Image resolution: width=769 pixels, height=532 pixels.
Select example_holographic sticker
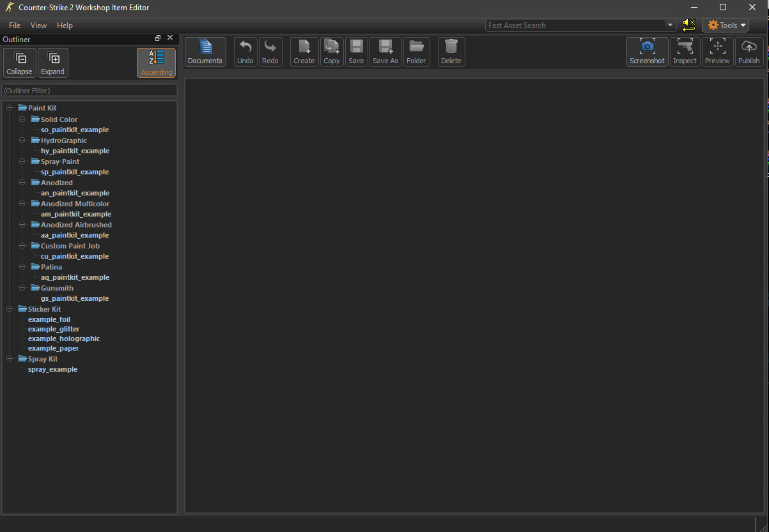coord(64,338)
